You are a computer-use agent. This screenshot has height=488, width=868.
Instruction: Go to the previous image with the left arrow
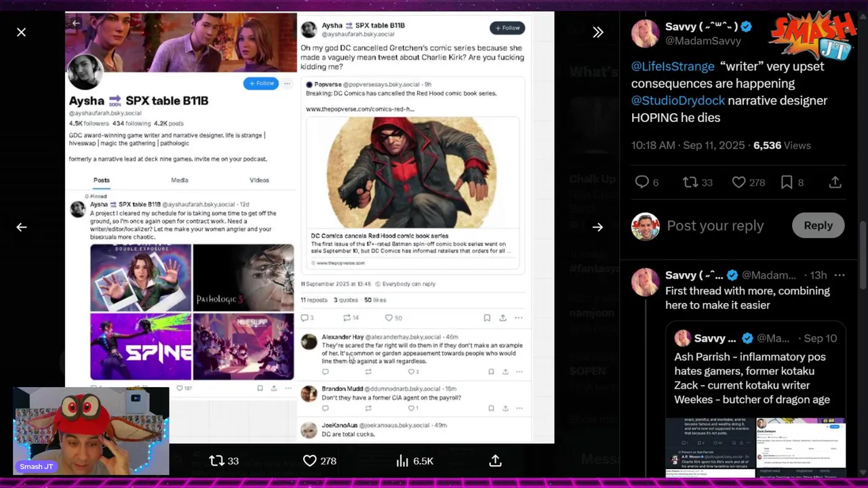coord(22,227)
